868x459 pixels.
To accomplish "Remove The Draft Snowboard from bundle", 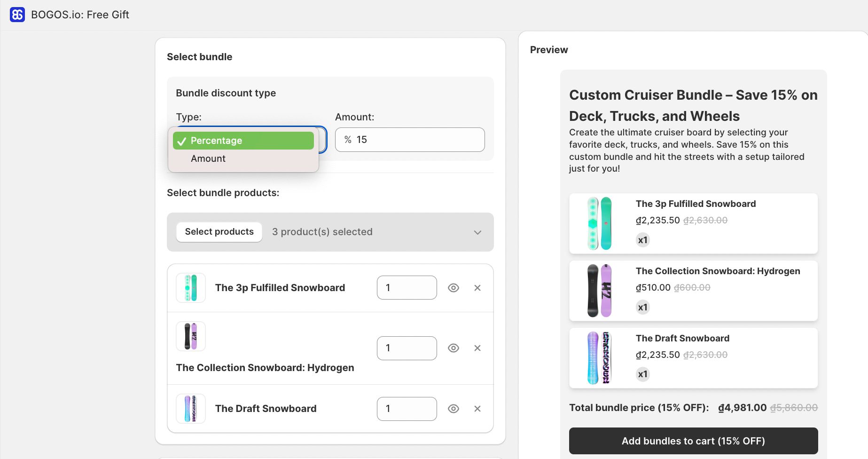I will [477, 409].
